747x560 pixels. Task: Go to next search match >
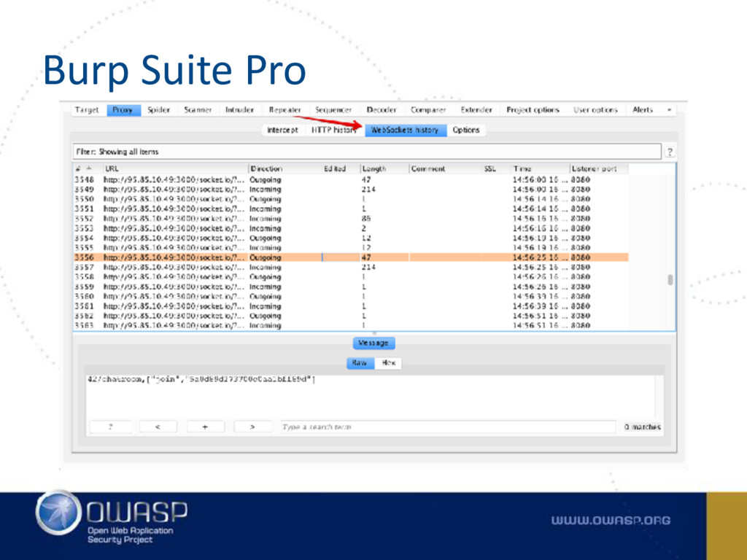click(252, 427)
